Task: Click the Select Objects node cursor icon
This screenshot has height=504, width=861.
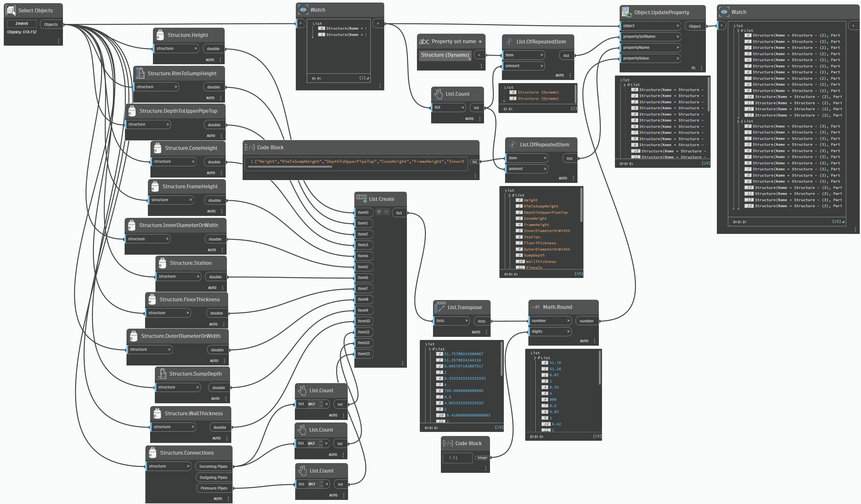Action: point(11,10)
